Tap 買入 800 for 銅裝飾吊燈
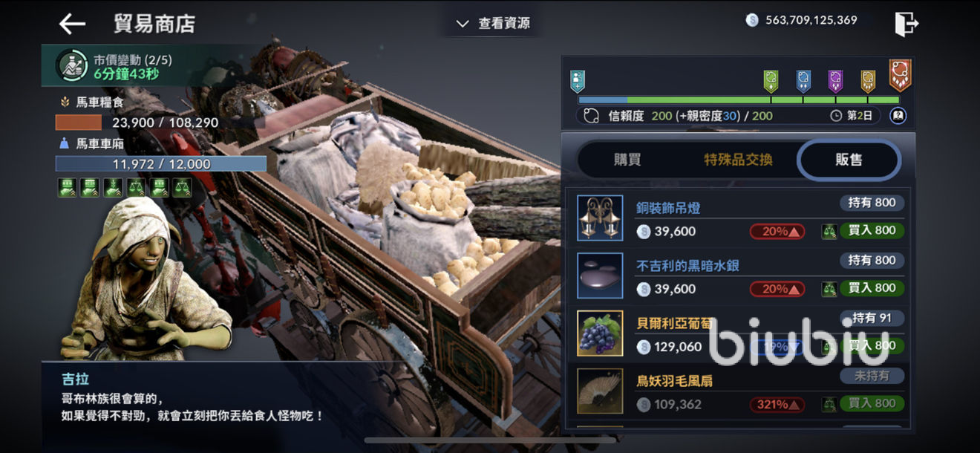Viewport: 980px width, 453px height. click(x=872, y=230)
